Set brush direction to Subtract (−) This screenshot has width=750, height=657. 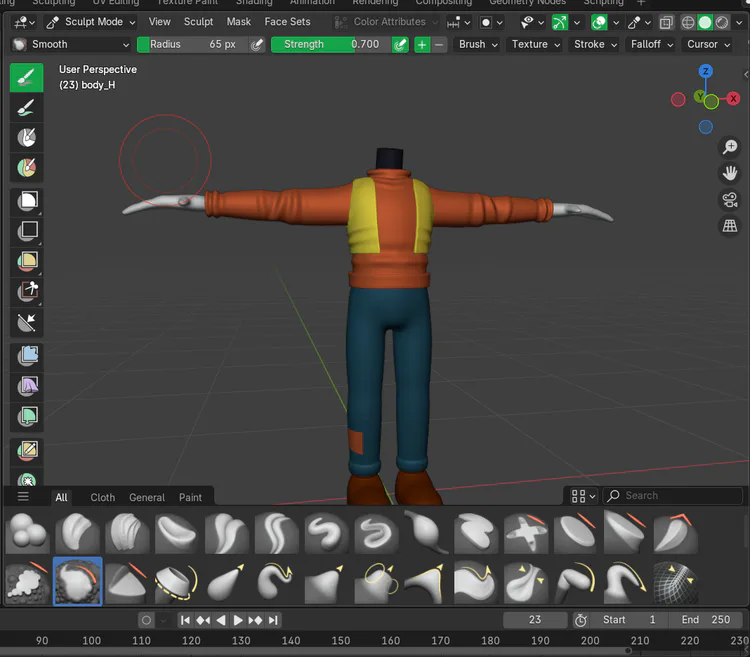tap(439, 44)
